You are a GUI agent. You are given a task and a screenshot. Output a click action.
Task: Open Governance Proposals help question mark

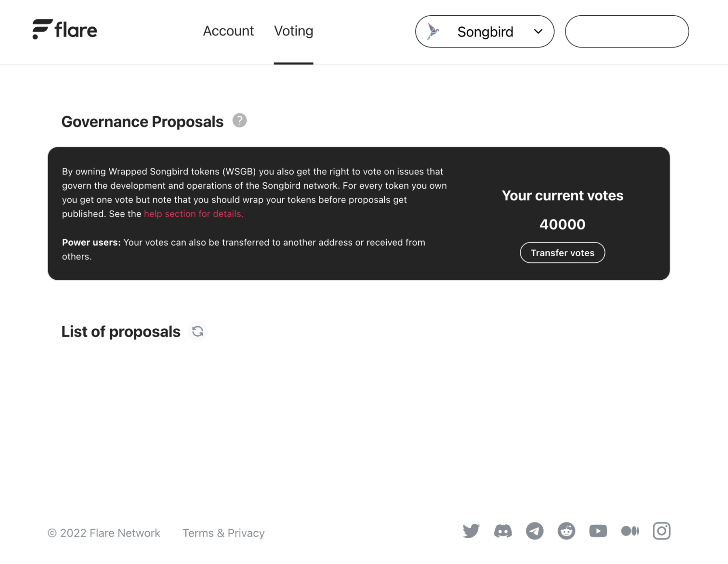click(x=239, y=121)
